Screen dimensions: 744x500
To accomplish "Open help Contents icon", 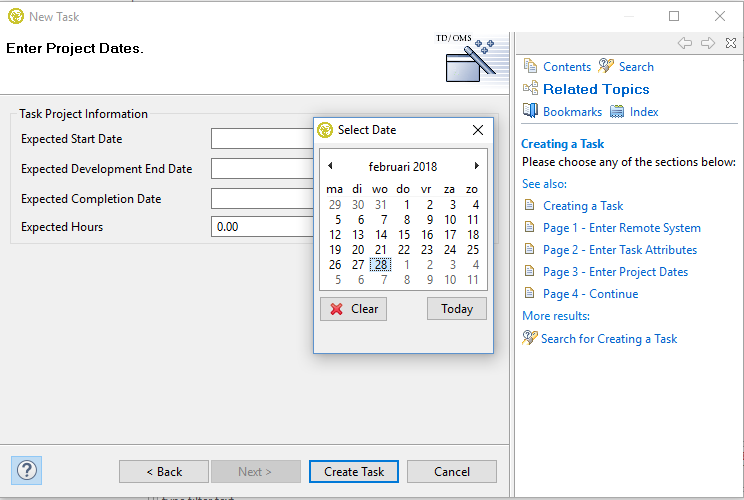I will (531, 66).
